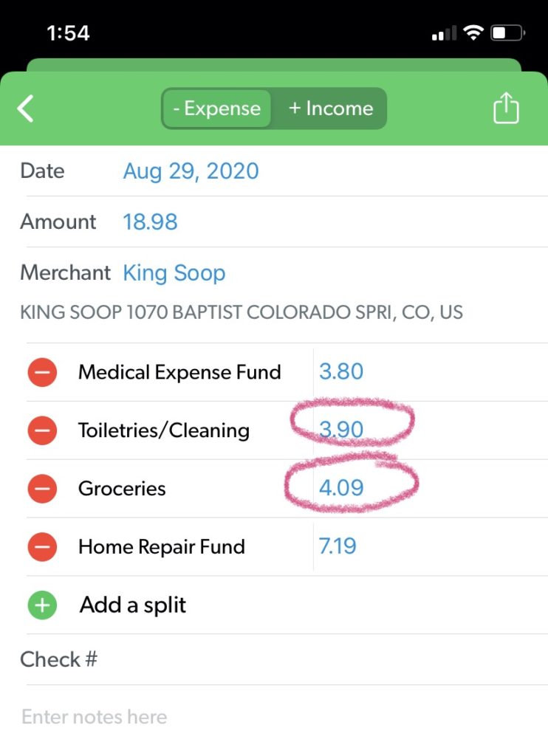548x756 pixels.
Task: Tap the green plus add icon
Action: point(42,605)
